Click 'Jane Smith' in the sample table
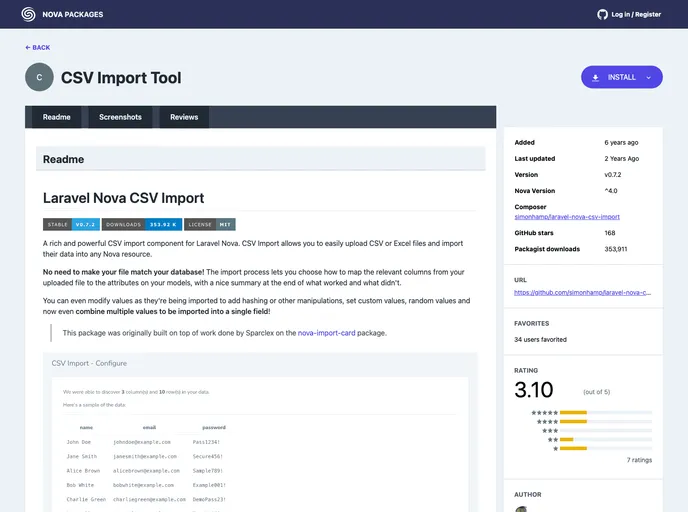 (x=82, y=456)
